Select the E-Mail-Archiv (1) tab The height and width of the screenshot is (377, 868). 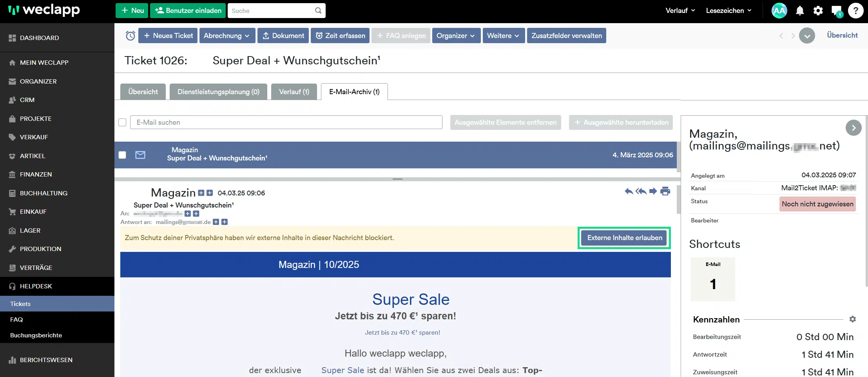tap(354, 92)
